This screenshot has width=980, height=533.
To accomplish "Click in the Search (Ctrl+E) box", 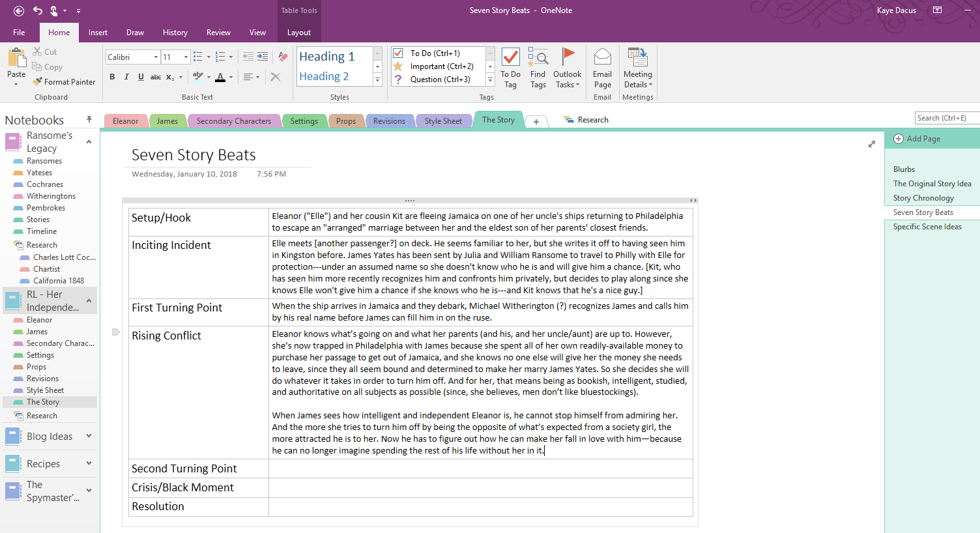I will click(946, 118).
